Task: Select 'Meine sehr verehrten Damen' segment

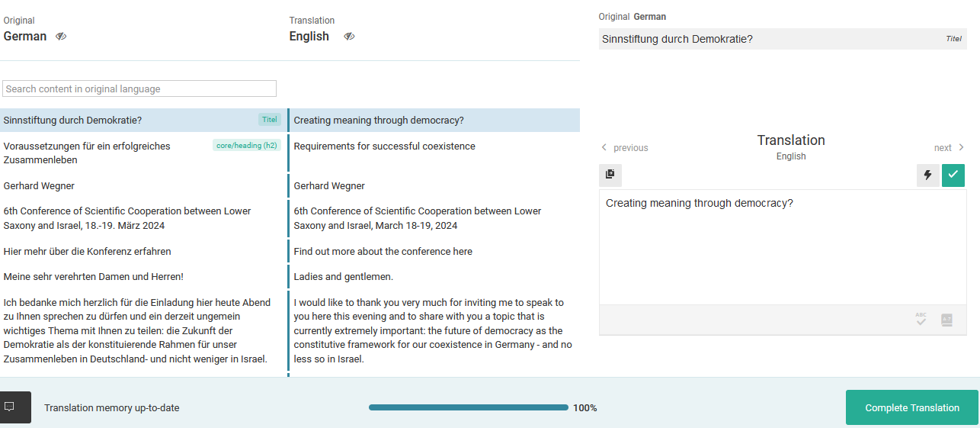Action: coord(94,277)
